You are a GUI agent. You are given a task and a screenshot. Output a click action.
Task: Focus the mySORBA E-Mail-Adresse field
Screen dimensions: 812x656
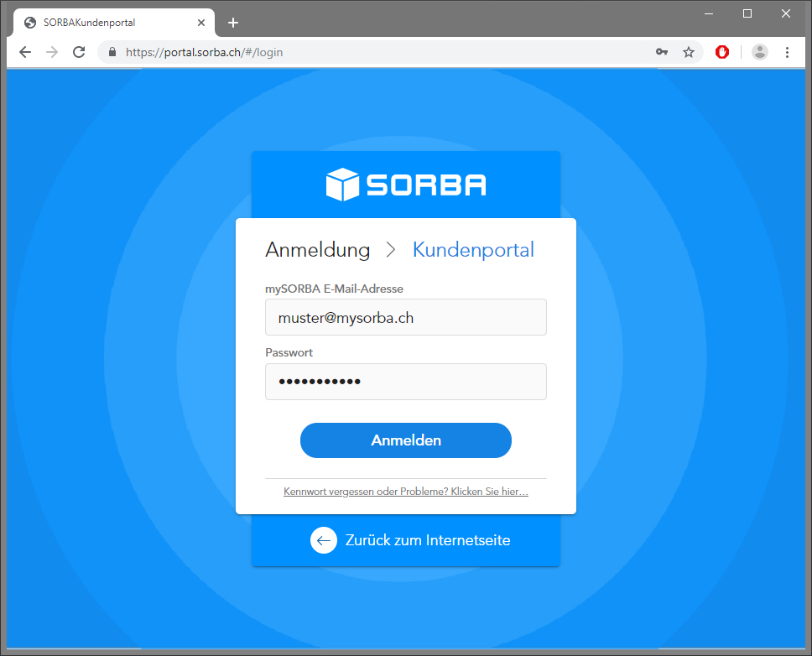point(406,317)
